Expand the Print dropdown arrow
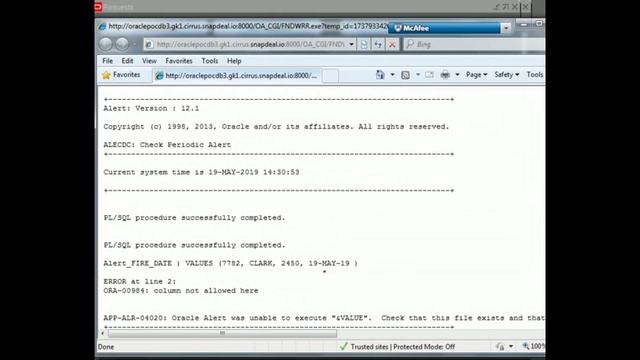The height and width of the screenshot is (360, 640). [457, 75]
